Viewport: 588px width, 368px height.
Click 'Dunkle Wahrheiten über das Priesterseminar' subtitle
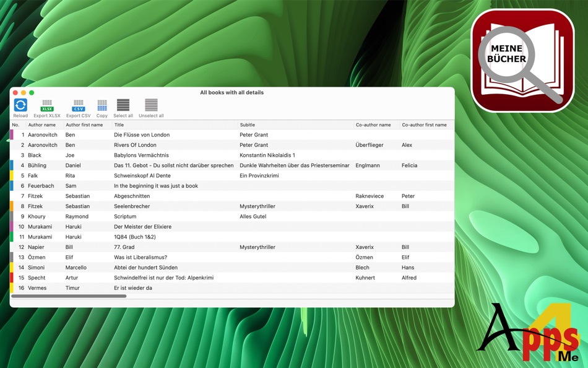click(295, 165)
